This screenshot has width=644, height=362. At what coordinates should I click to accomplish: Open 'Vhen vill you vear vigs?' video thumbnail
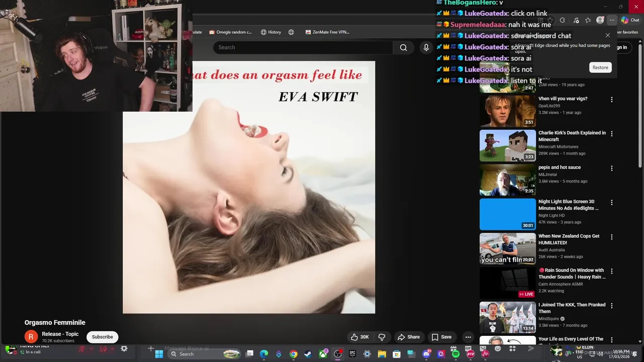click(508, 111)
